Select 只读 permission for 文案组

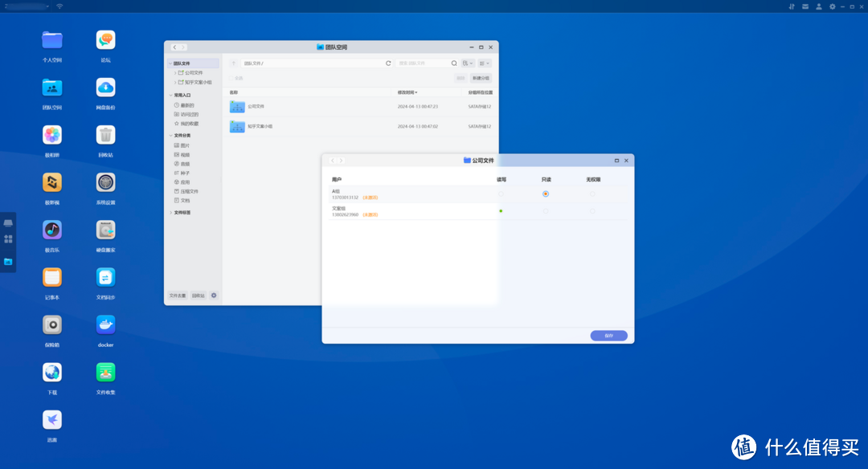pyautogui.click(x=546, y=211)
